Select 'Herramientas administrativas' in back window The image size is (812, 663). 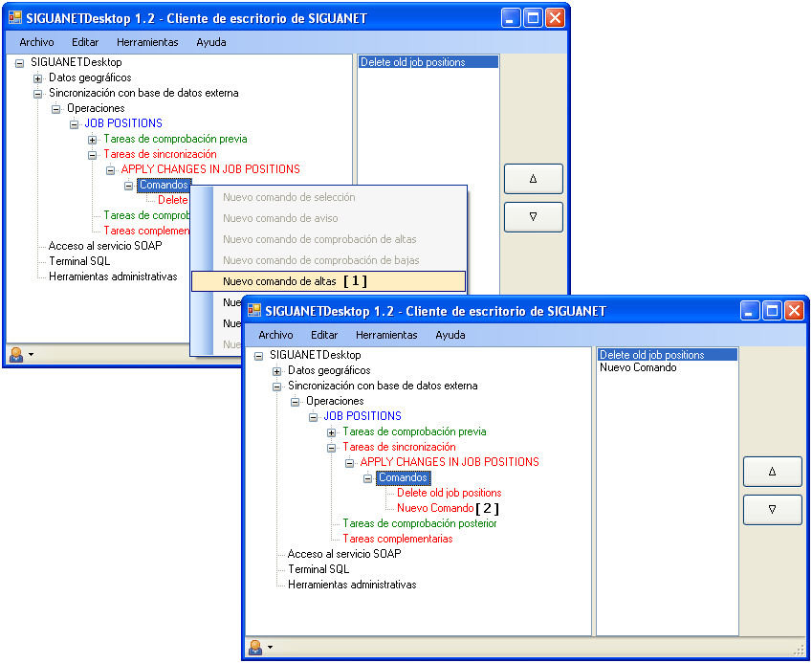(x=113, y=276)
